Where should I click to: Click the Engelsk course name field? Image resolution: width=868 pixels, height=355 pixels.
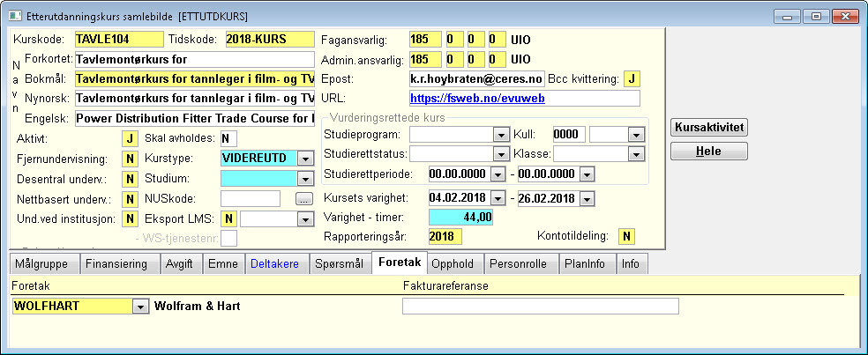(194, 118)
